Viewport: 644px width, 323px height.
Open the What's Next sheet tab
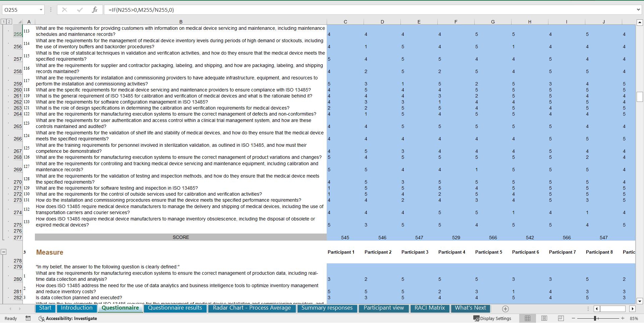point(470,308)
